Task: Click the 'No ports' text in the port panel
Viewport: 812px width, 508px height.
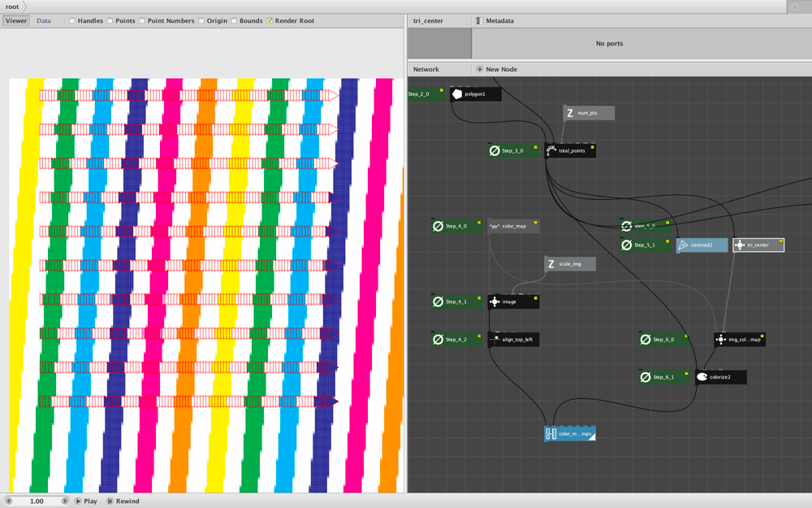Action: point(610,44)
